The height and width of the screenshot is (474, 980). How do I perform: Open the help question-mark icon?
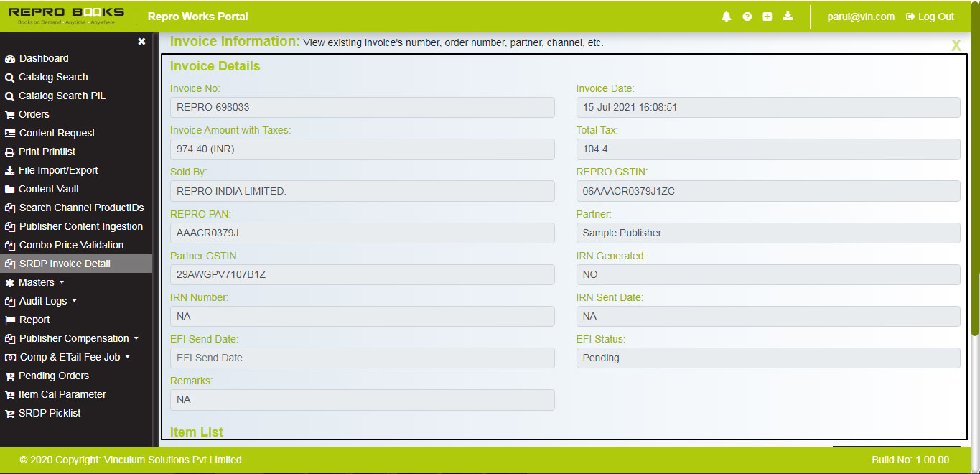[x=747, y=16]
